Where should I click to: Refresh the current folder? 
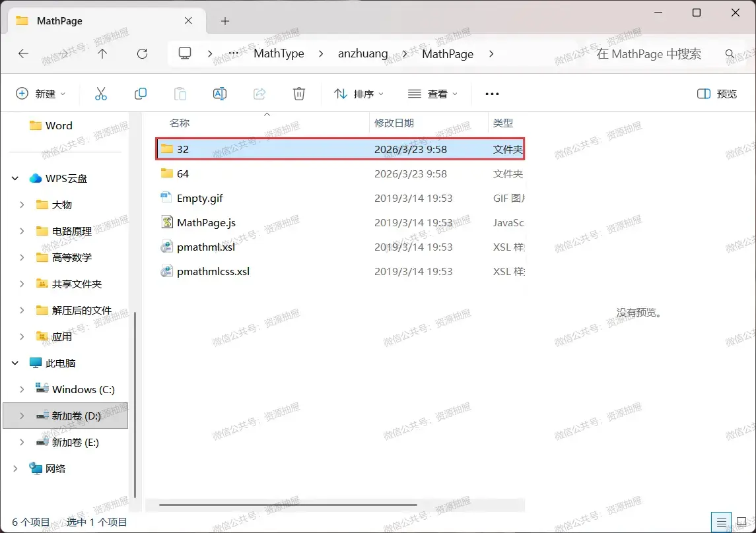[x=142, y=53]
